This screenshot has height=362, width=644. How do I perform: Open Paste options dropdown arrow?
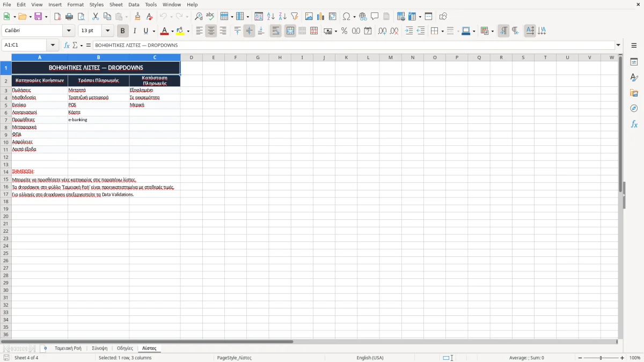127,17
